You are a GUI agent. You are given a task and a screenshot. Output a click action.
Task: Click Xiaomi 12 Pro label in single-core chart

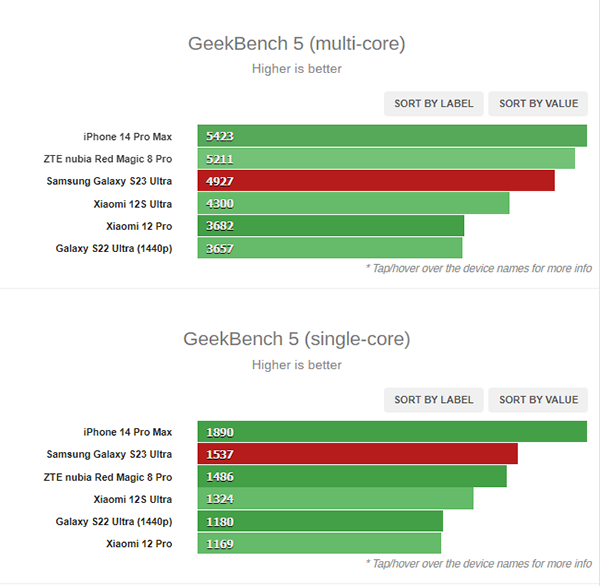[139, 543]
